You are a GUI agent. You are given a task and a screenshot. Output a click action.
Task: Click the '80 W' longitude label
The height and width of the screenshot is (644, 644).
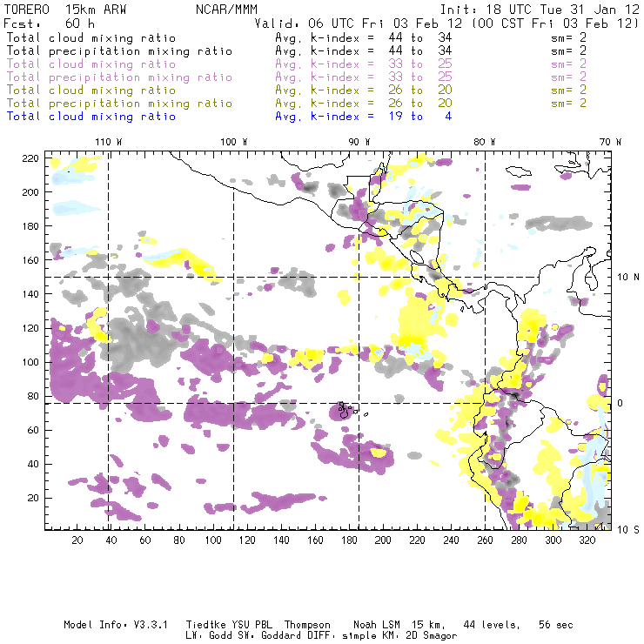click(x=484, y=142)
